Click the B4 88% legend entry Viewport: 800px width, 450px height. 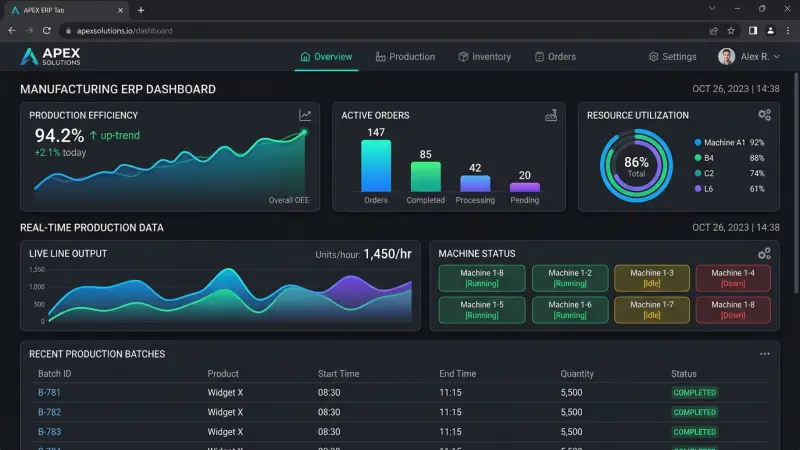tap(730, 158)
